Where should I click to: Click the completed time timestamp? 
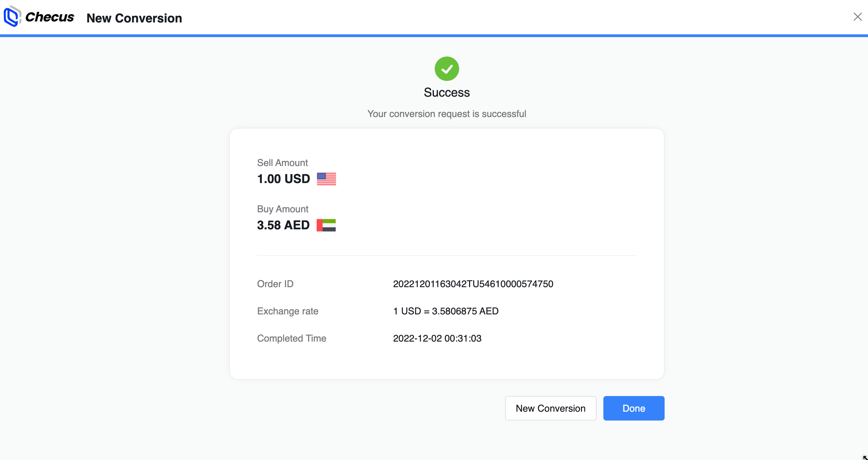pos(437,338)
